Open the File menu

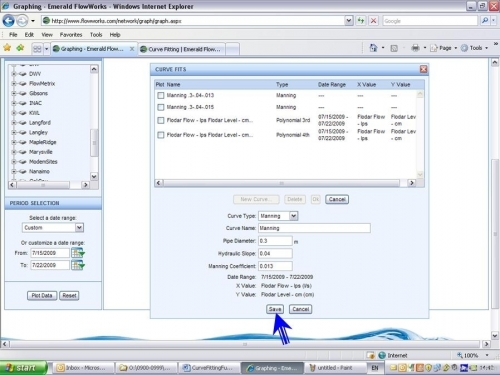click(x=13, y=35)
